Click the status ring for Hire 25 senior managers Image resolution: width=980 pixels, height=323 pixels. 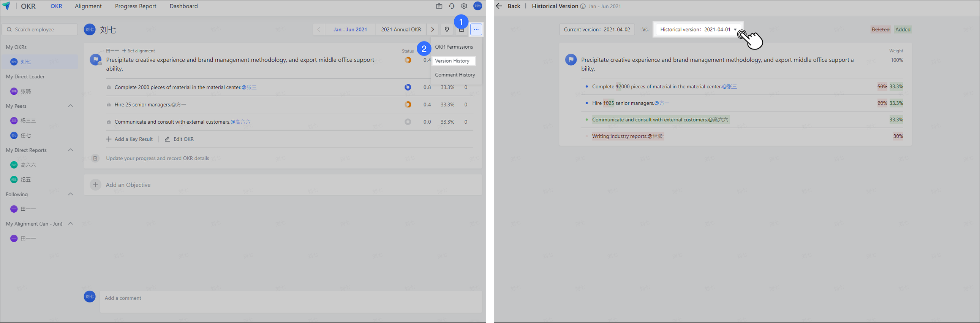[408, 104]
